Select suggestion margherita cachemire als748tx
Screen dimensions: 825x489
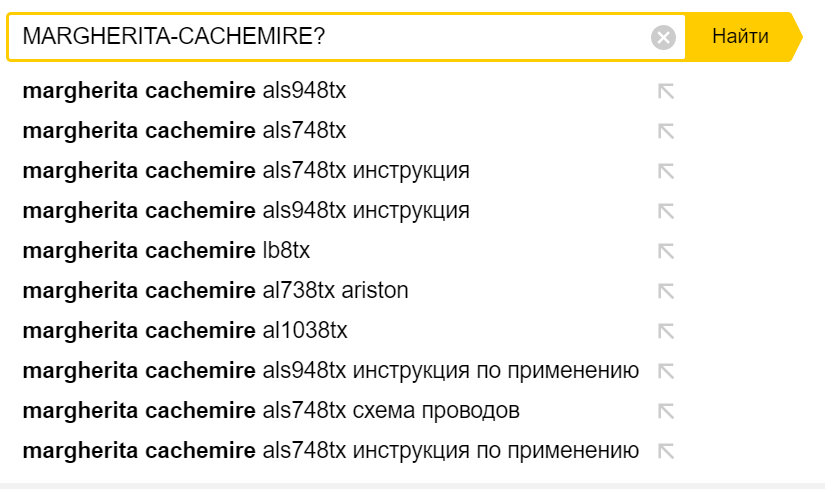184,131
